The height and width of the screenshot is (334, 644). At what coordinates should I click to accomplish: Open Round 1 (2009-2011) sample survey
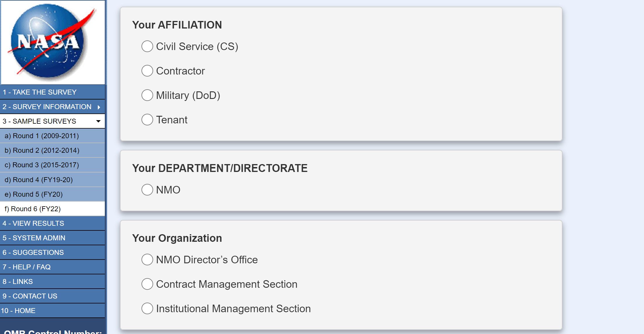[42, 136]
